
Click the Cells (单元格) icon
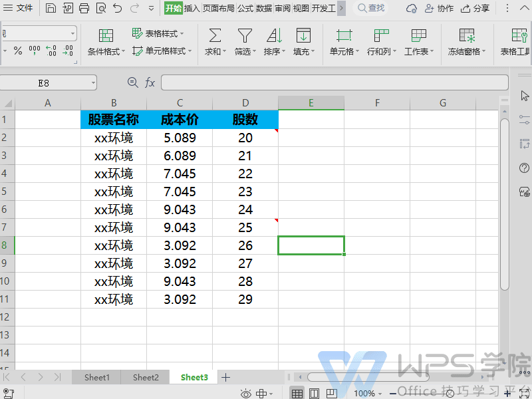(x=344, y=35)
